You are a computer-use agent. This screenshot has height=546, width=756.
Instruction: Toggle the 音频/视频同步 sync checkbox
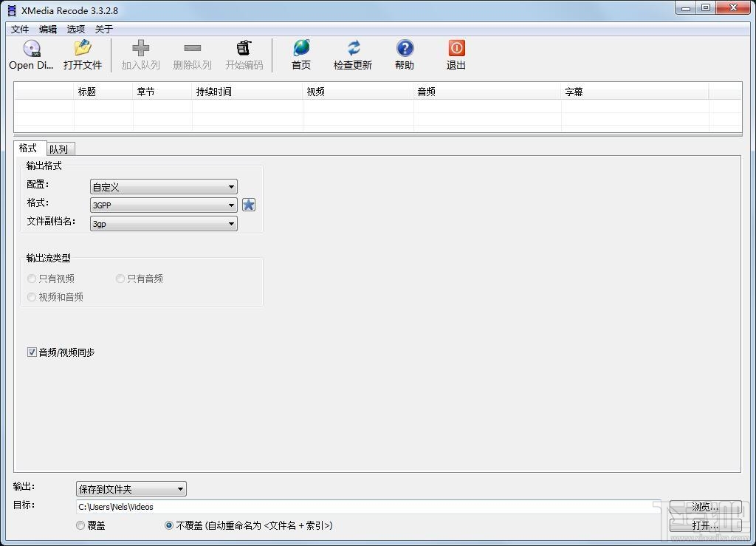[x=32, y=352]
